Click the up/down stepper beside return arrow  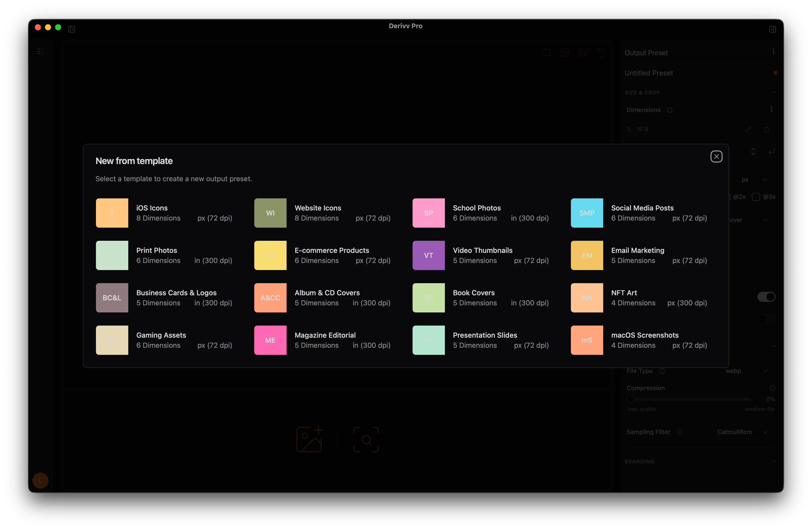[x=753, y=151]
